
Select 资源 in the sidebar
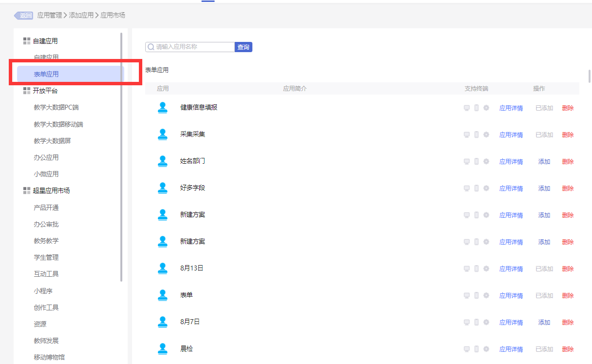click(40, 324)
